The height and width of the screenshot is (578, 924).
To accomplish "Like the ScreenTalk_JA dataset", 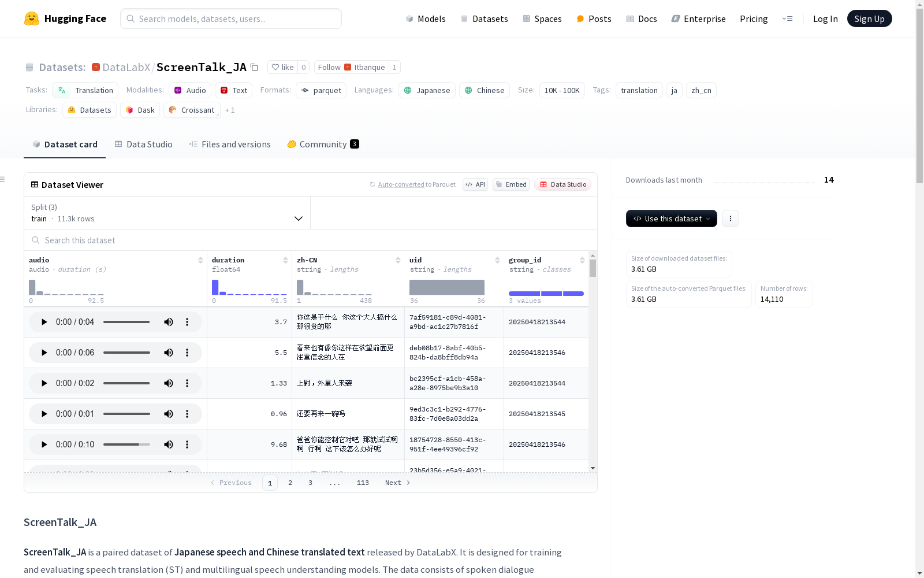I will coord(283,67).
